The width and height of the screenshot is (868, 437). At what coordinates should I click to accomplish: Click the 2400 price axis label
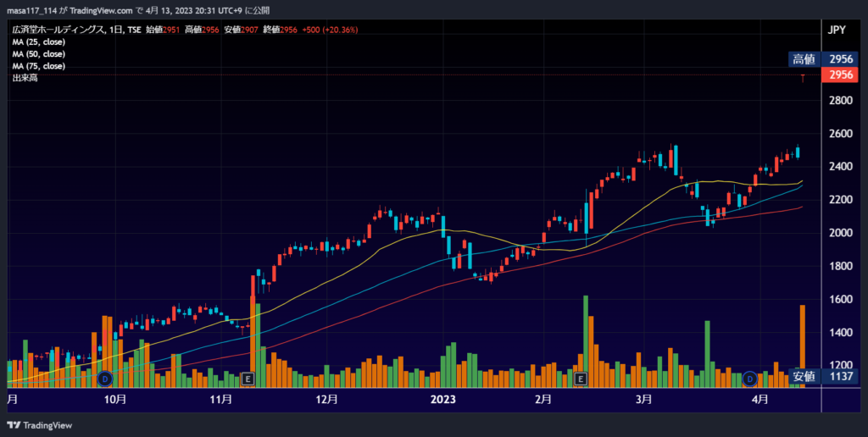[840, 167]
